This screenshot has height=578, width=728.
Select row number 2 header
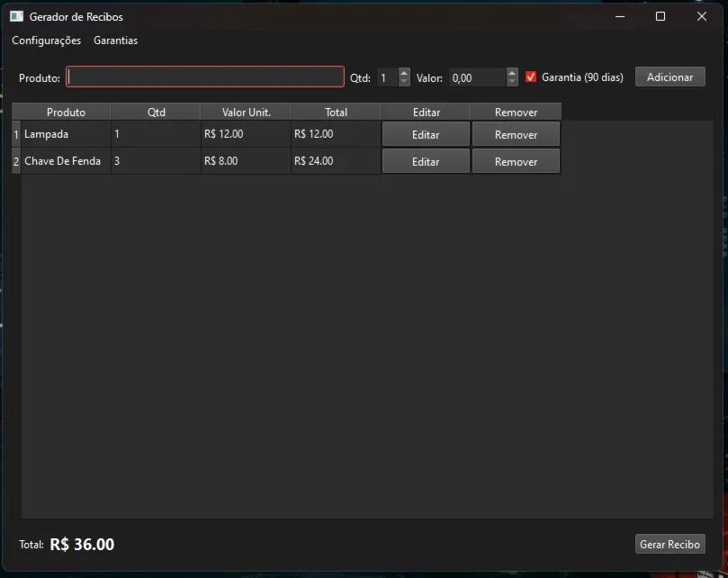click(16, 161)
